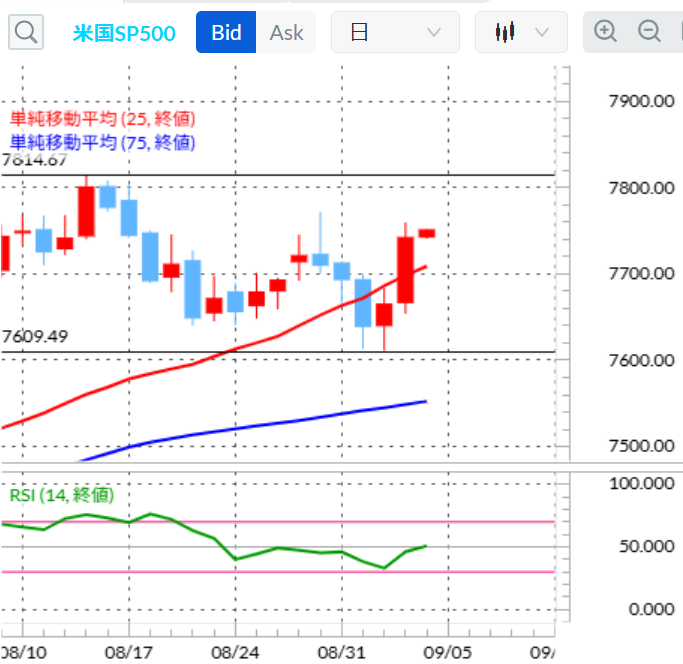Select the 75-period moving average legend
The image size is (683, 664).
click(103, 142)
